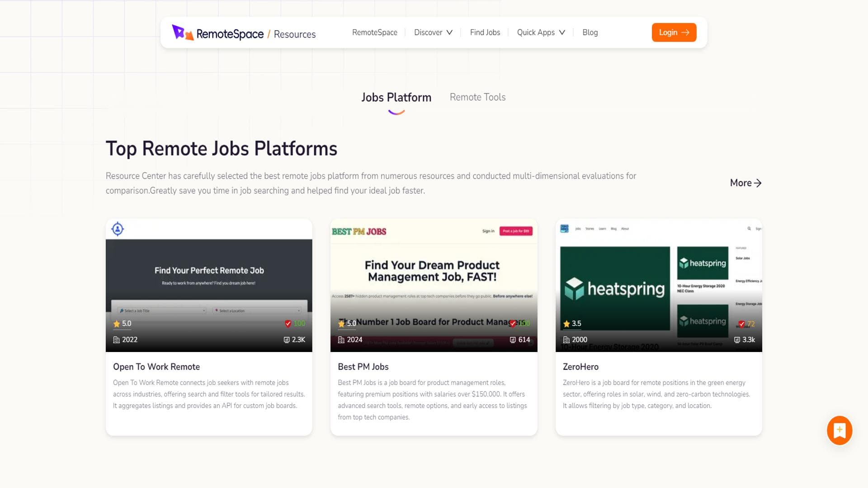Click the Best PM Jobs preview thumbnail
Viewport: 868px width, 488px height.
tap(434, 285)
